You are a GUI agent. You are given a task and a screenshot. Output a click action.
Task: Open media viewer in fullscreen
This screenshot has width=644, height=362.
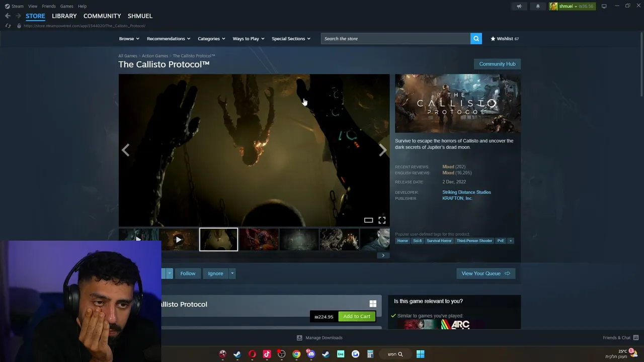click(382, 220)
